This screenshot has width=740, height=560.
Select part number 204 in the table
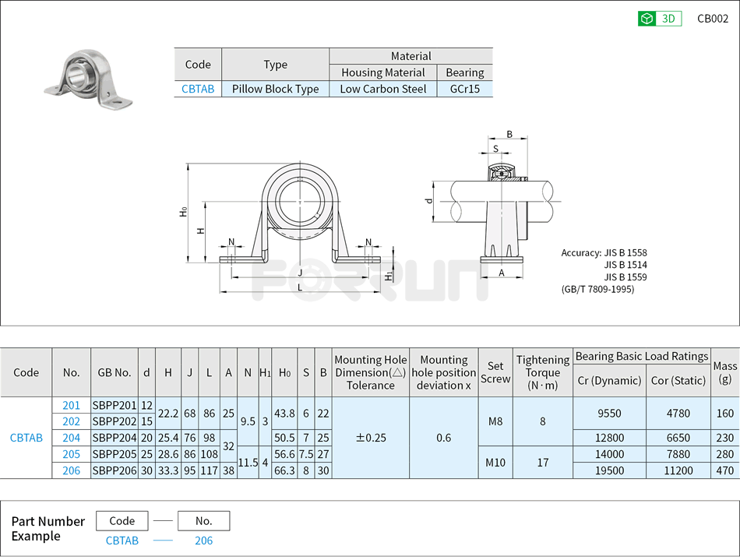click(71, 438)
